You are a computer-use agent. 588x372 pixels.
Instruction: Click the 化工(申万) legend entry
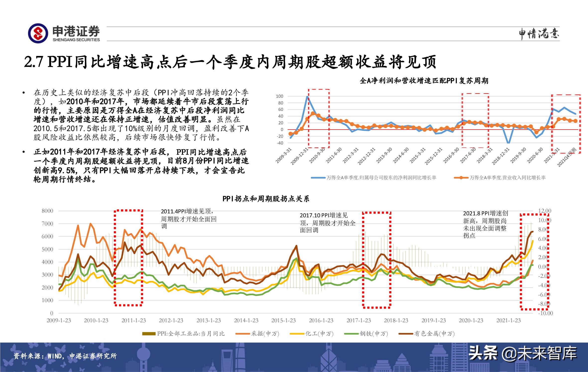(312, 334)
